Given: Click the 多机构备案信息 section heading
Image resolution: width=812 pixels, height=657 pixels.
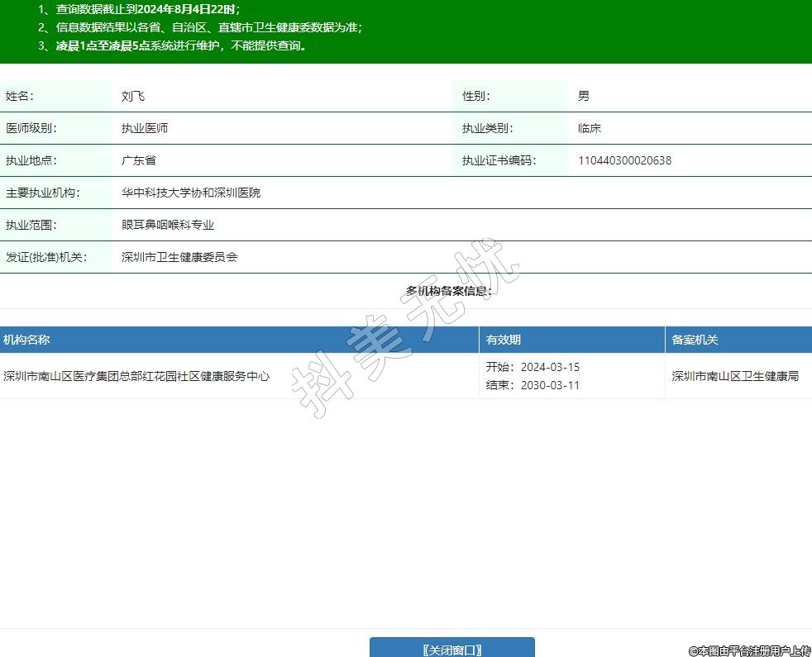Looking at the screenshot, I should 449,291.
